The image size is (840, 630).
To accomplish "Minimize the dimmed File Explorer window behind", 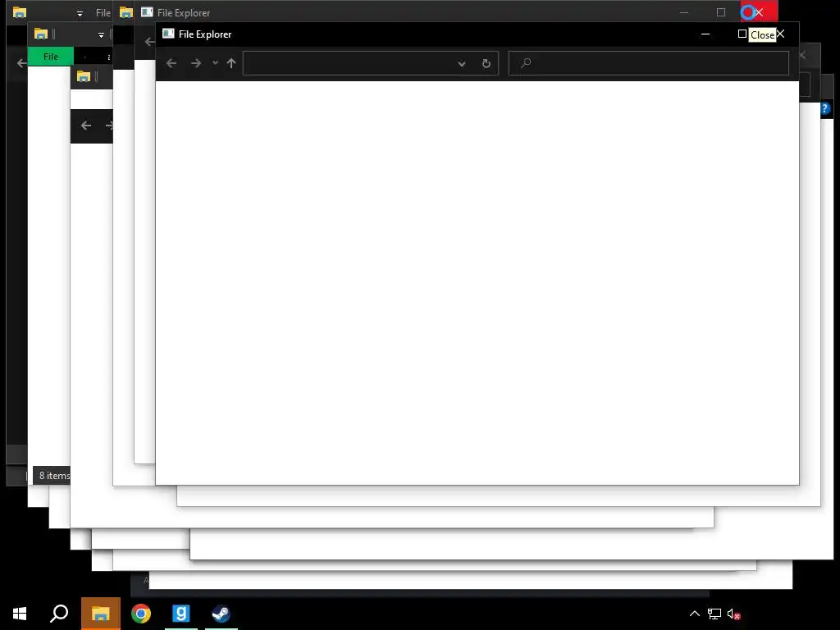I will (684, 12).
